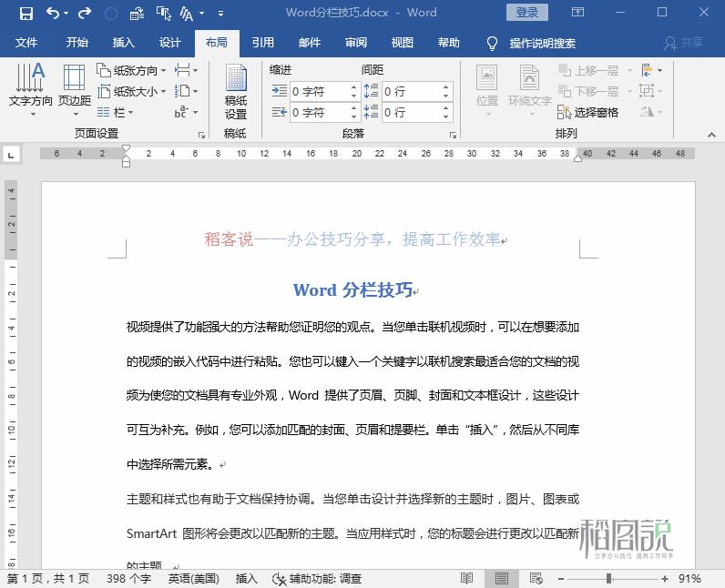Open the 文件 menu

coord(26,43)
